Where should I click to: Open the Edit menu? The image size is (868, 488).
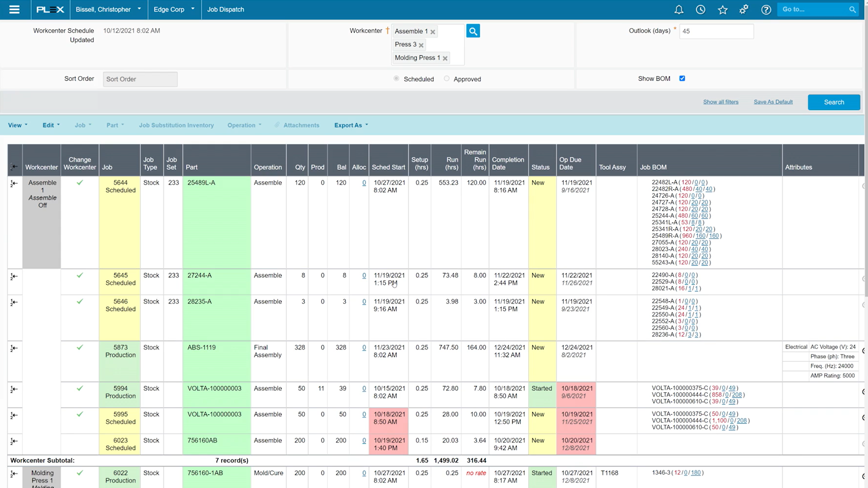pos(51,125)
